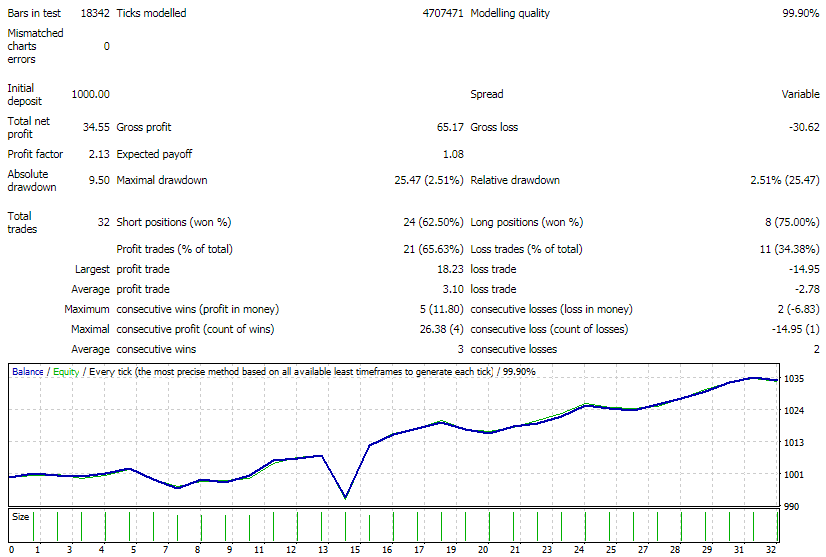
Task: Click the x-axis trade number 32
Action: tap(771, 550)
